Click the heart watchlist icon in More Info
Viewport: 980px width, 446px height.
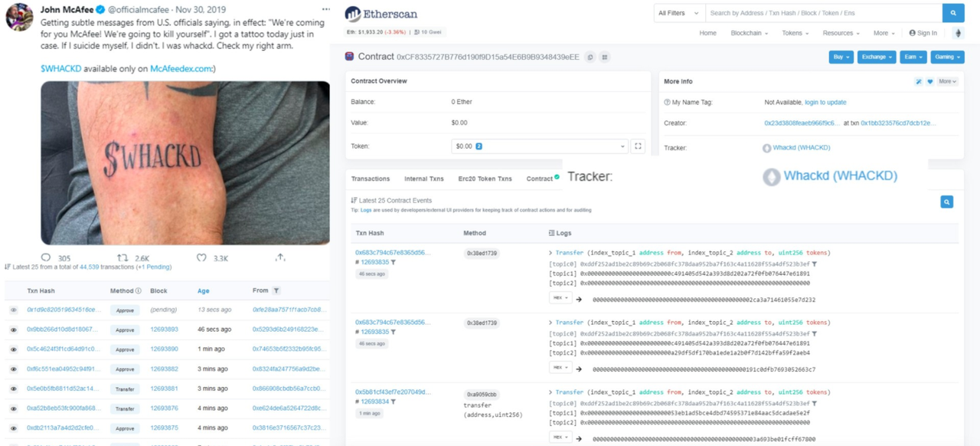pos(930,81)
